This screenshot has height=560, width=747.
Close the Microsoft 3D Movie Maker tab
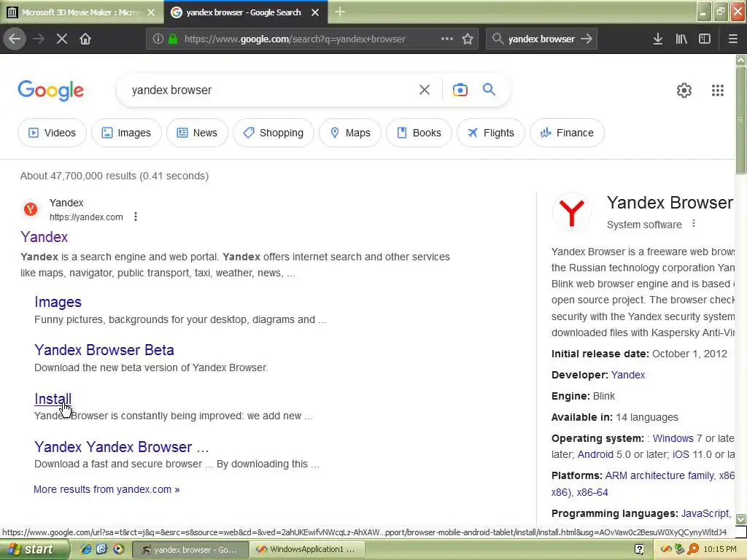[151, 12]
